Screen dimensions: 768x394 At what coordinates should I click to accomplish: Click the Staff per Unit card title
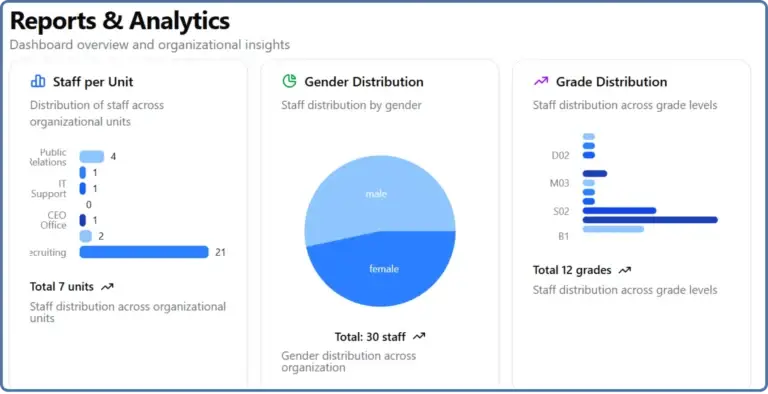(x=93, y=82)
